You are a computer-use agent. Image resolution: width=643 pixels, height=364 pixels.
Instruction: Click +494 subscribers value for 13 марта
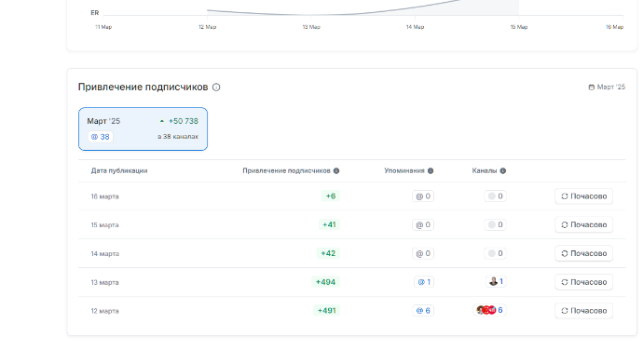[x=325, y=282]
